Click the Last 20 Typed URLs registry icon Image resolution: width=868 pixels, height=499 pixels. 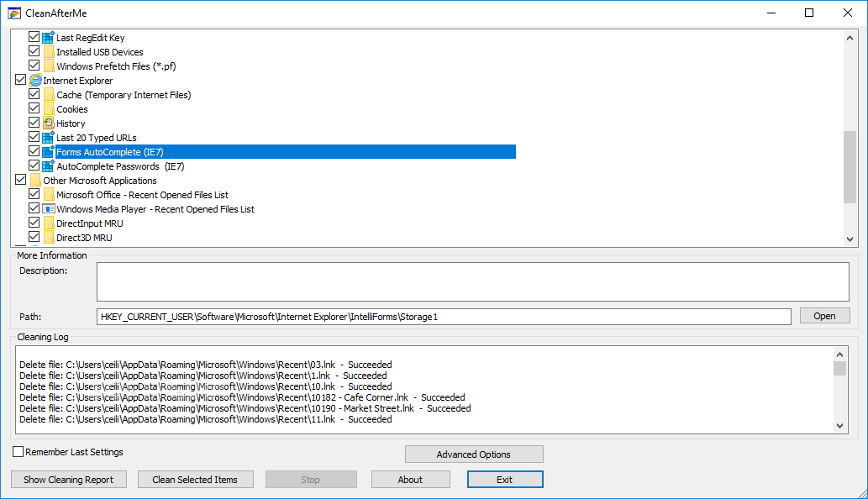click(48, 138)
